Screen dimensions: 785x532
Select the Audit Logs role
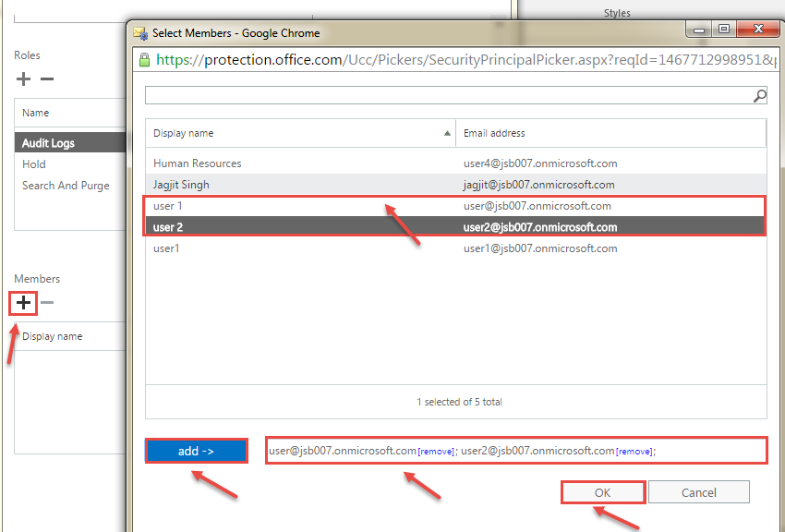[x=49, y=143]
